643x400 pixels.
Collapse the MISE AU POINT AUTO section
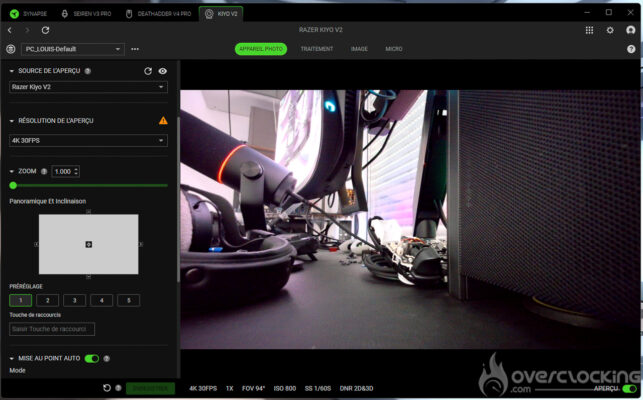(11, 359)
